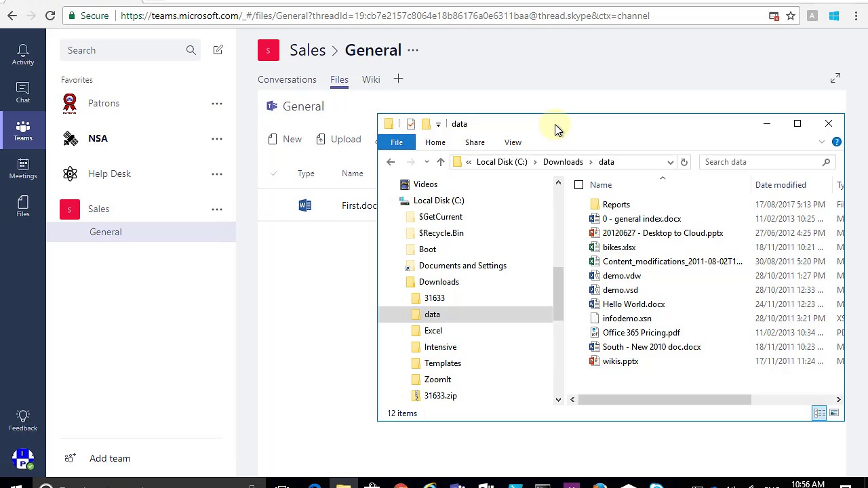Sort by the Date modified column
This screenshot has width=868, height=488.
tap(781, 185)
